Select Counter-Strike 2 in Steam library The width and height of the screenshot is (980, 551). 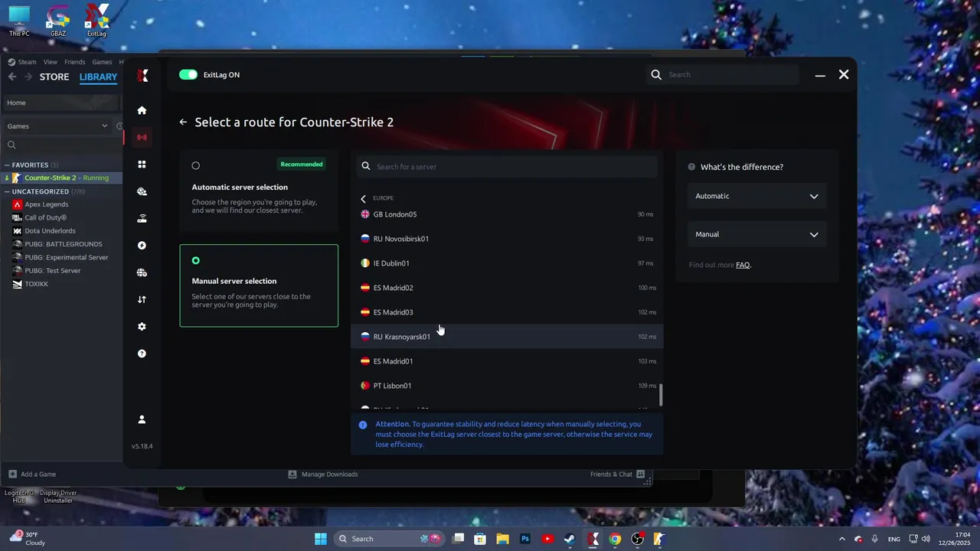[61, 178]
